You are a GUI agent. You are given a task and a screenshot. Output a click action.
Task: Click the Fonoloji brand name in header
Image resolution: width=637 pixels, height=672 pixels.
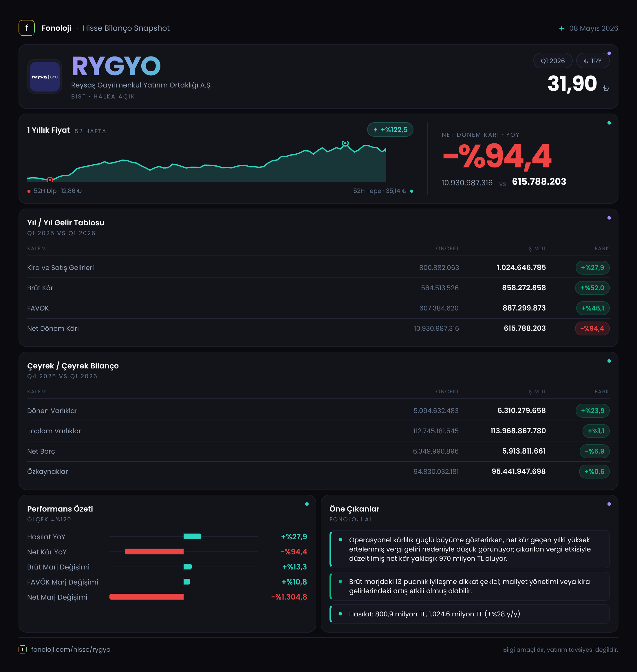pyautogui.click(x=56, y=28)
